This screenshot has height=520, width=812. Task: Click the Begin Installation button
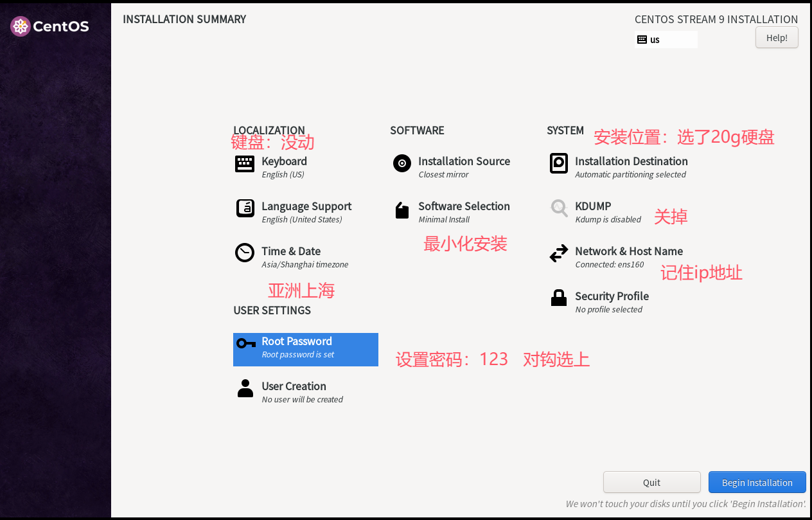click(x=757, y=482)
